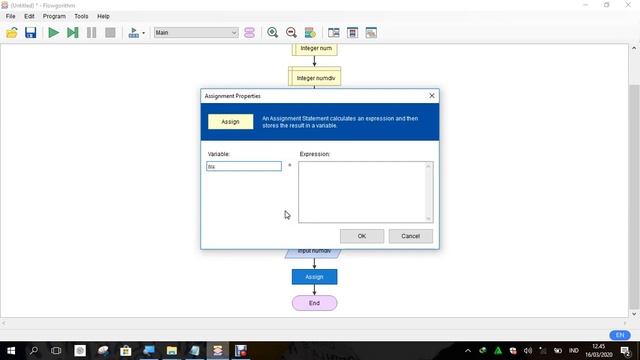This screenshot has width=640, height=360.
Task: Open the screen recorder taskbar icon
Action: pyautogui.click(x=241, y=351)
